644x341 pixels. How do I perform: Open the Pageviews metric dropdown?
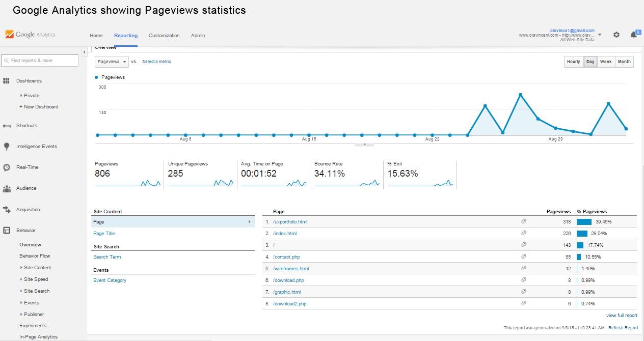tap(112, 62)
